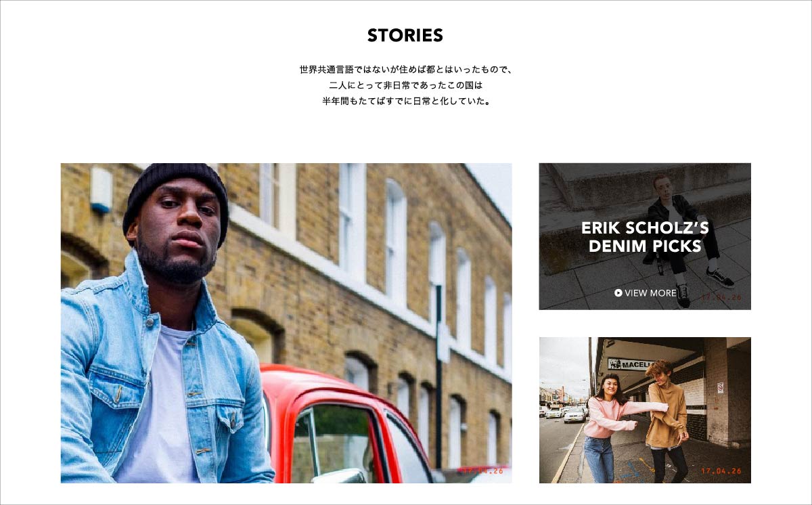Select the STORIES section heading
812x505 pixels.
pos(405,35)
